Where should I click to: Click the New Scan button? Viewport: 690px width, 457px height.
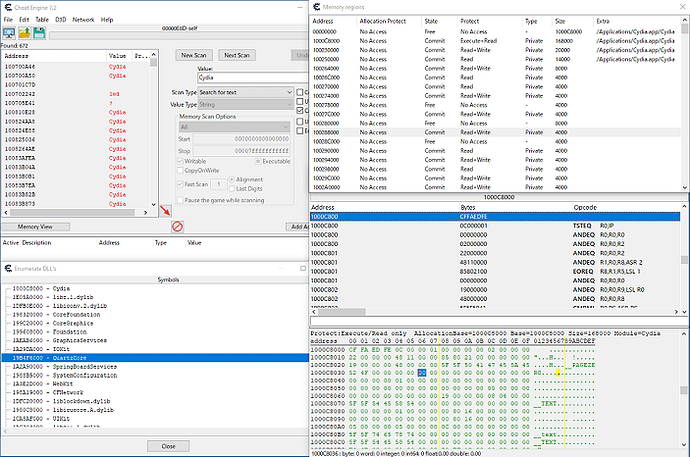[194, 55]
